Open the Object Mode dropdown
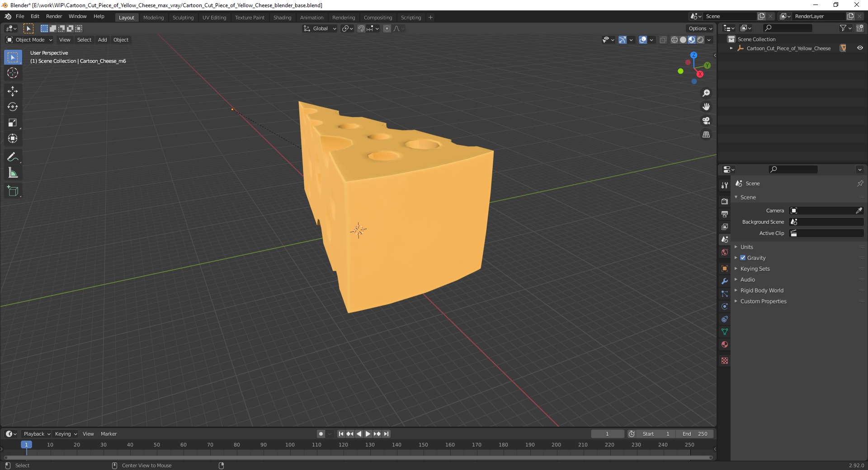The width and height of the screenshot is (868, 470). [x=29, y=40]
